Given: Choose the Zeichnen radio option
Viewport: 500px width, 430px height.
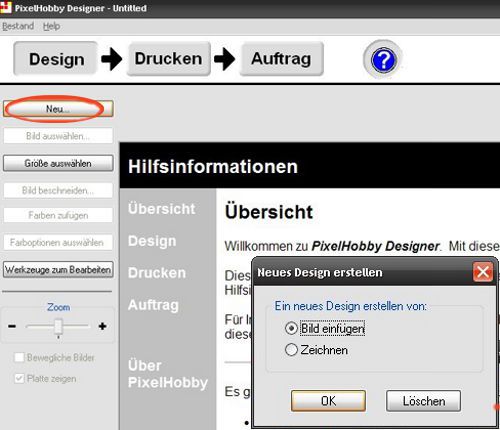Looking at the screenshot, I should click(x=291, y=350).
